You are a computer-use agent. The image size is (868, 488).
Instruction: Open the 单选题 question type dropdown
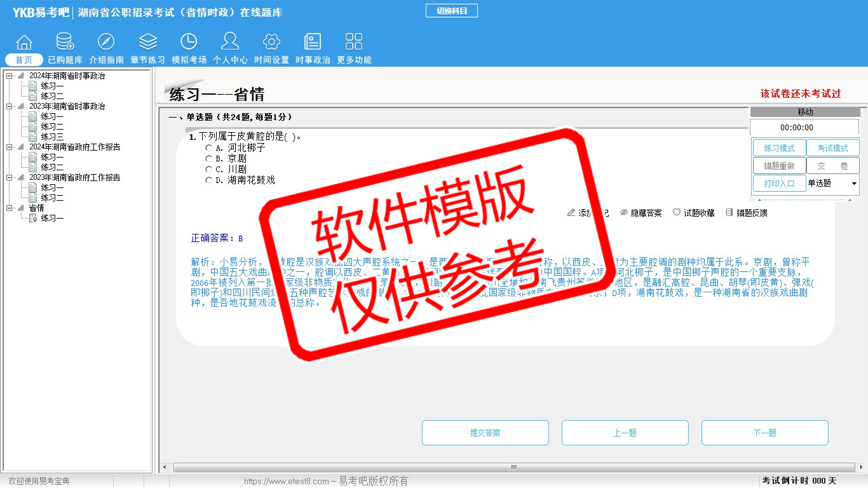coord(853,184)
